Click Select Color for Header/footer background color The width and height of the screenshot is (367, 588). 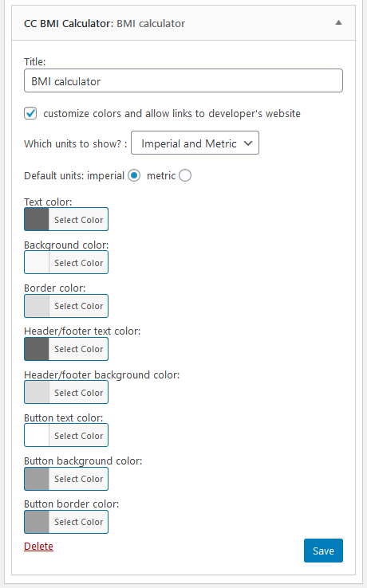(78, 392)
